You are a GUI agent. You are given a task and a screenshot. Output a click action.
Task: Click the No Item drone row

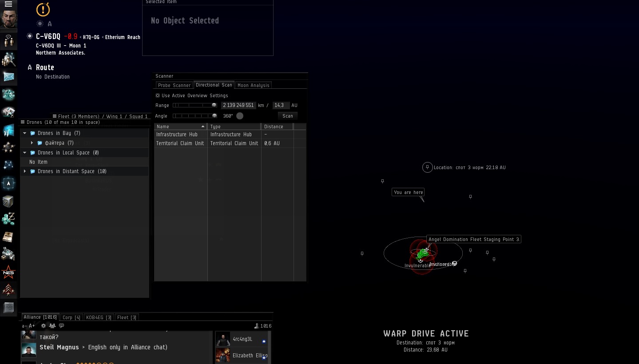coord(84,162)
